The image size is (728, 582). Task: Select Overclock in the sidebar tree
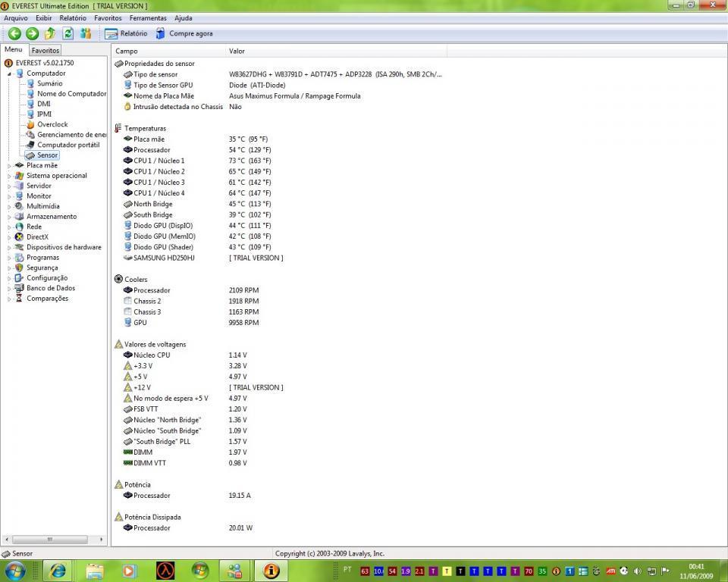click(x=52, y=124)
